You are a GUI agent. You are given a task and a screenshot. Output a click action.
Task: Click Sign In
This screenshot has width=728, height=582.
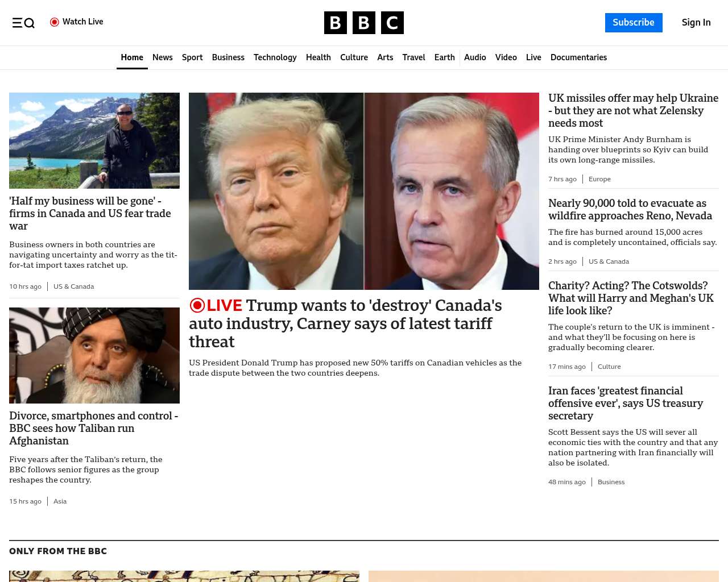click(x=696, y=23)
